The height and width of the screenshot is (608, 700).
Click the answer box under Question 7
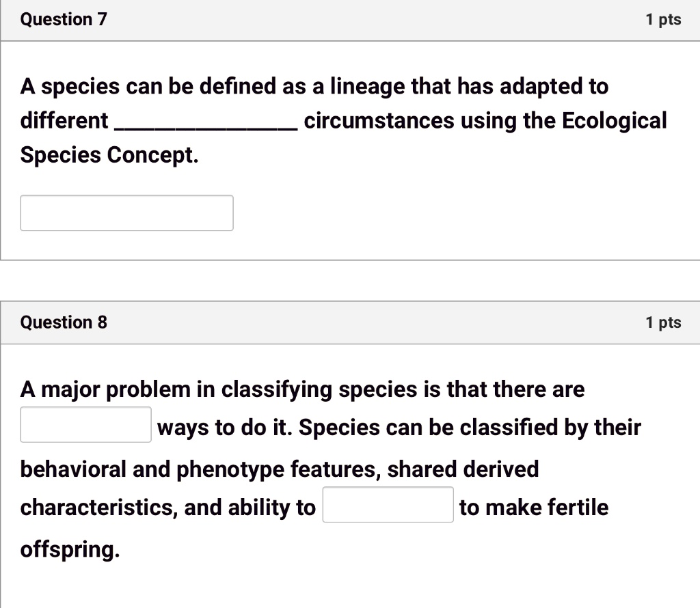126,212
